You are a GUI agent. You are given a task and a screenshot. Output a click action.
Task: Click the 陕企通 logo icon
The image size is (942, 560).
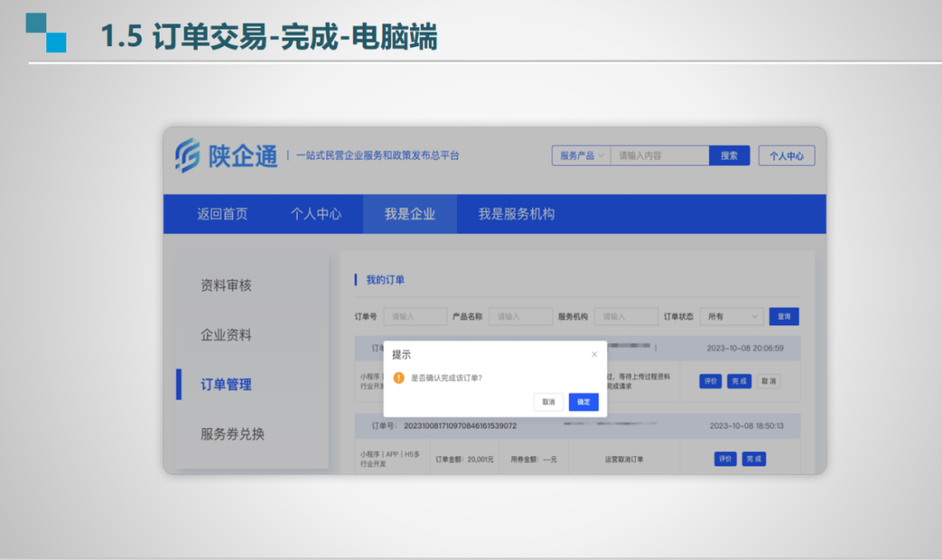pyautogui.click(x=188, y=155)
